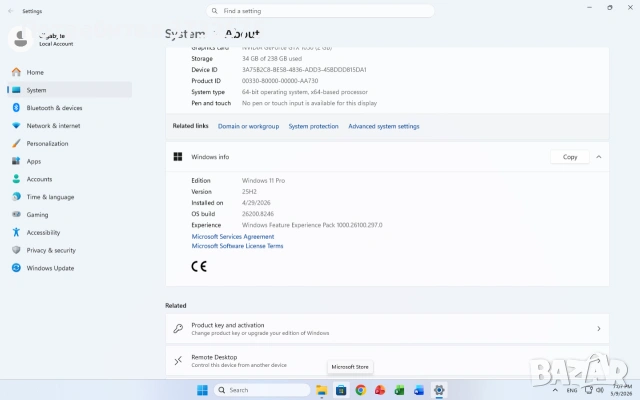Click the Settings gear taskbar icon
This screenshot has width=640, height=400.
pos(439,390)
